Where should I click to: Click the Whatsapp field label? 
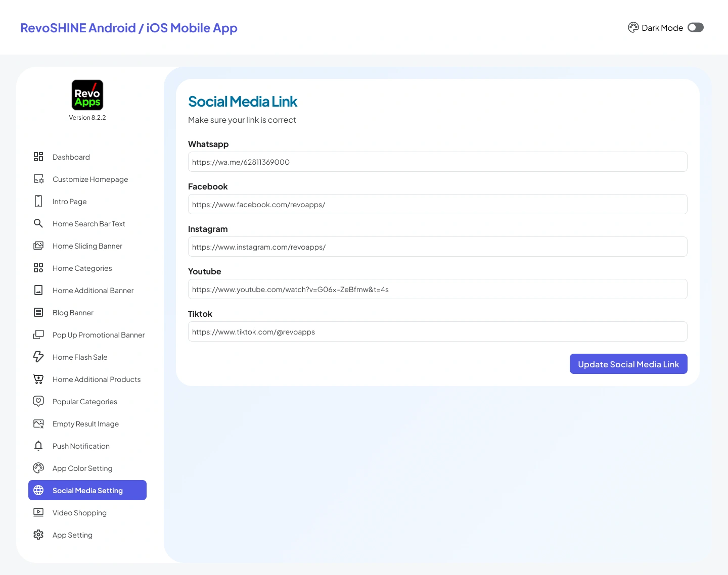[x=208, y=144]
